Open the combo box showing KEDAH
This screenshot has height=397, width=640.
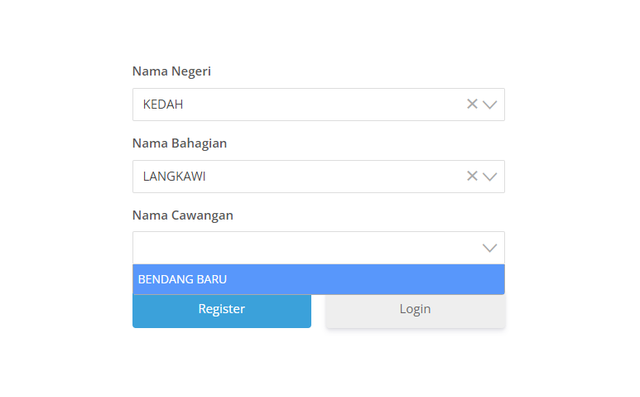[318, 104]
